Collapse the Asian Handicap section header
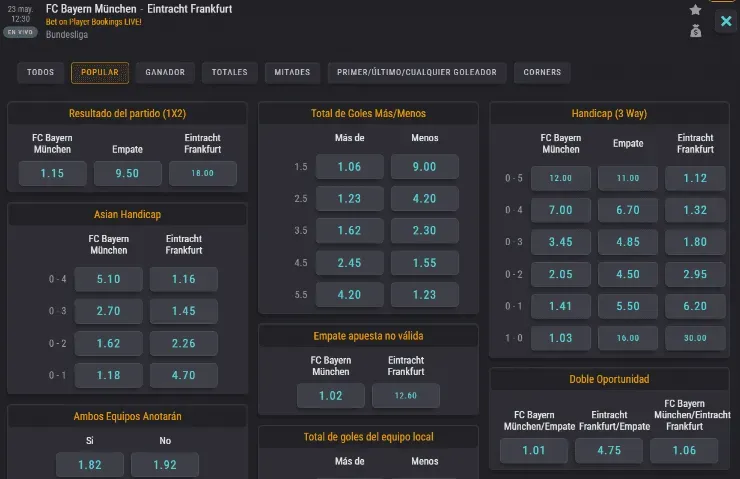The height and width of the screenshot is (479, 740). 127,214
